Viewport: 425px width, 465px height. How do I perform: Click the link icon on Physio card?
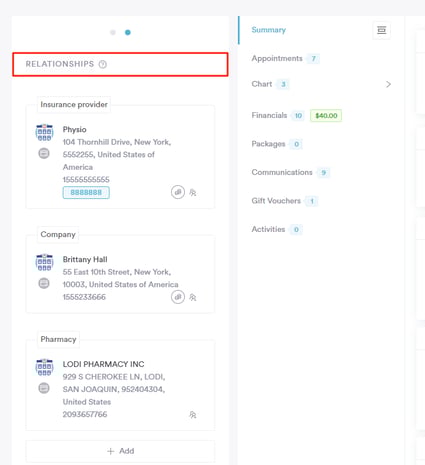coord(178,192)
